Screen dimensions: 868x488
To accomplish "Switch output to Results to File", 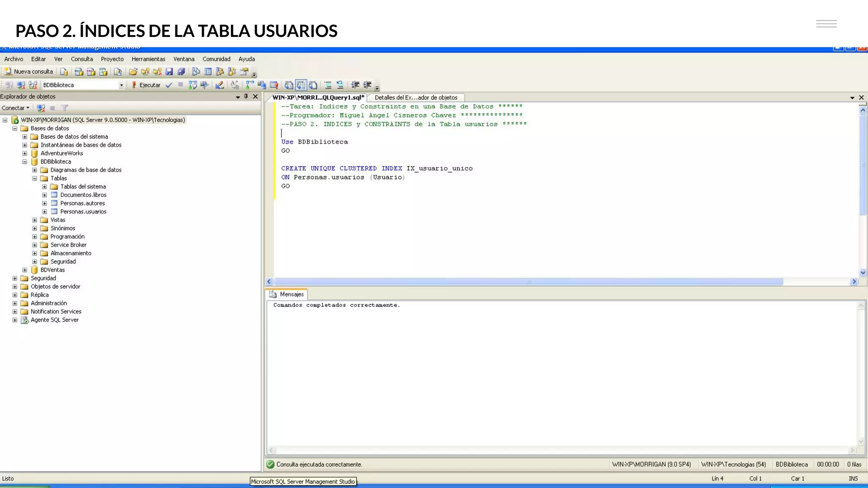I will (x=313, y=85).
